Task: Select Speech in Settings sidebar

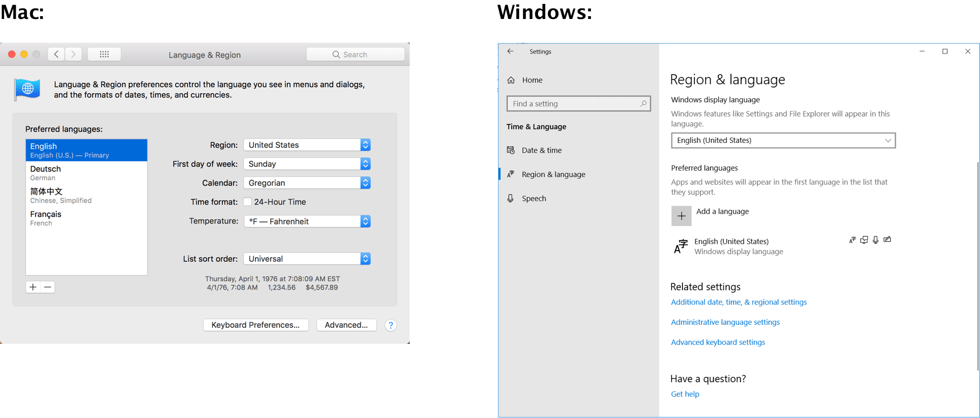Action: pyautogui.click(x=534, y=199)
